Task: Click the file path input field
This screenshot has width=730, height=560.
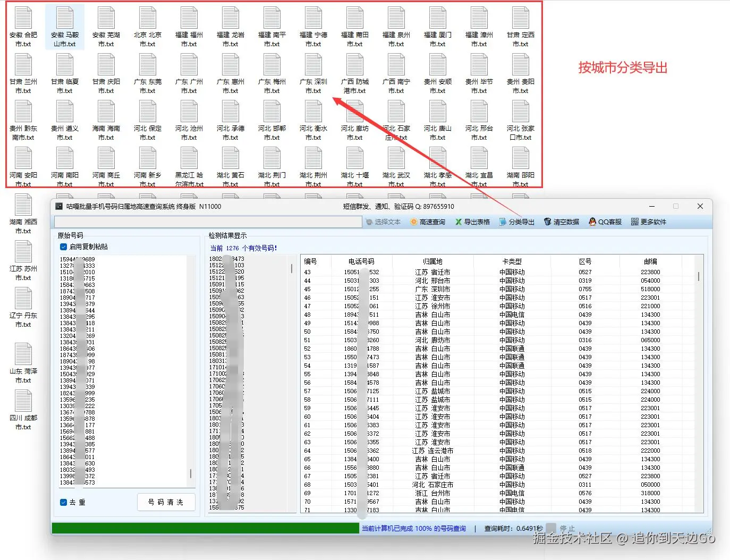Action: click(208, 222)
